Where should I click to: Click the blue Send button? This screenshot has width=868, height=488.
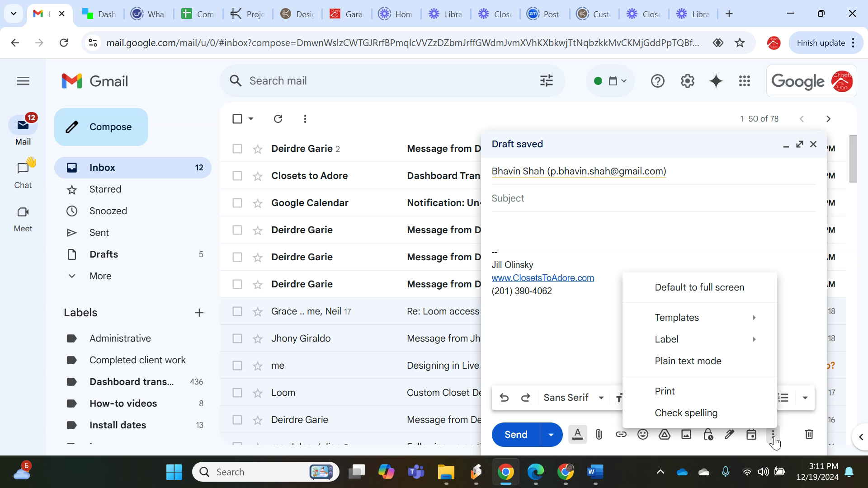(x=516, y=435)
